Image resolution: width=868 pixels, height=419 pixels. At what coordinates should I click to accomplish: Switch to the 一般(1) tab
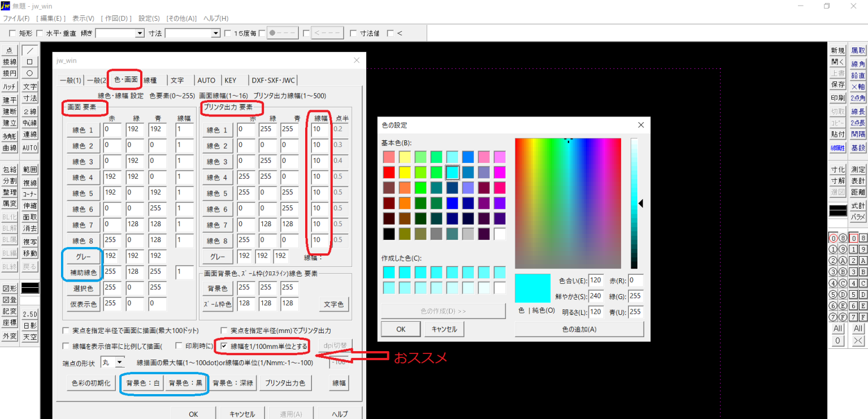[71, 80]
